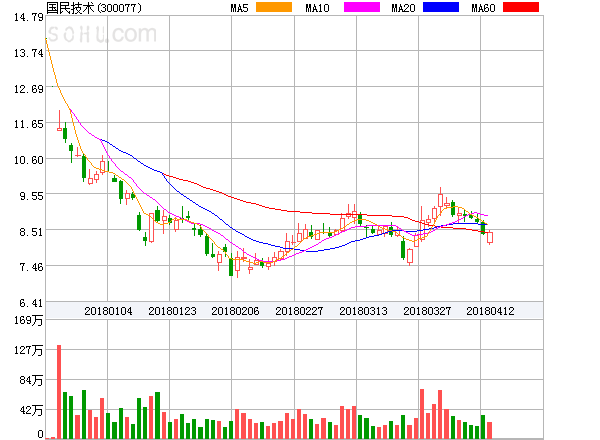Click the 20180123 date label

[172, 311]
